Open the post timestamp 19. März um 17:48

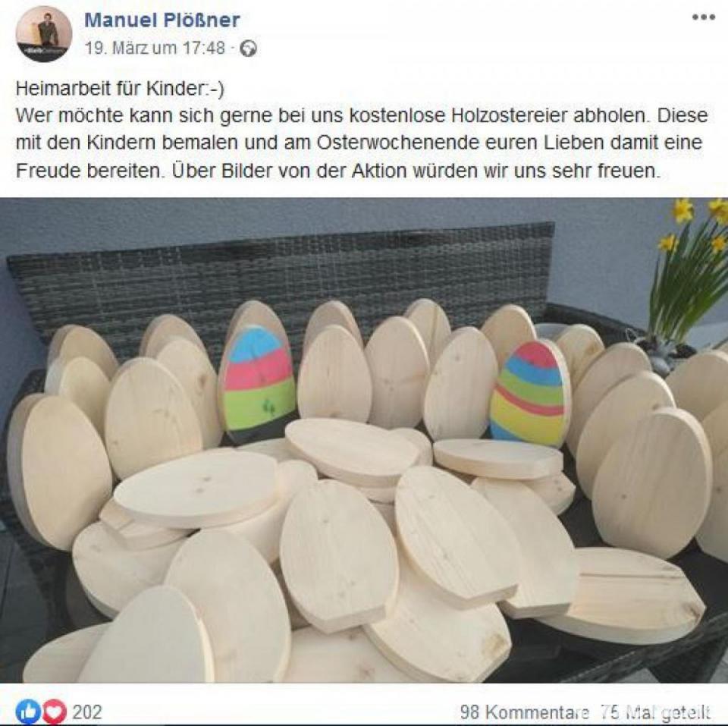(x=155, y=48)
